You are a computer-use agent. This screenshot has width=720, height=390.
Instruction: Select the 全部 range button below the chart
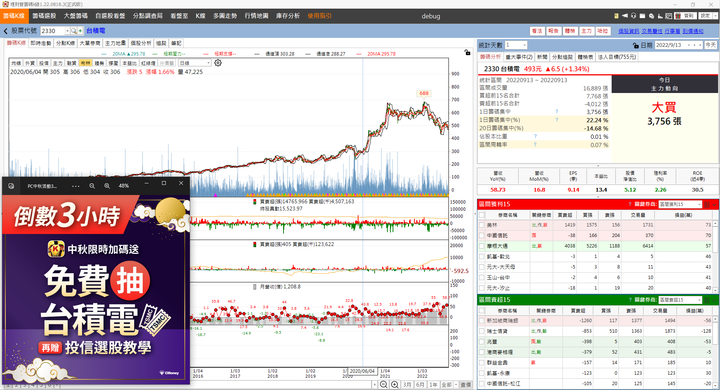446,384
